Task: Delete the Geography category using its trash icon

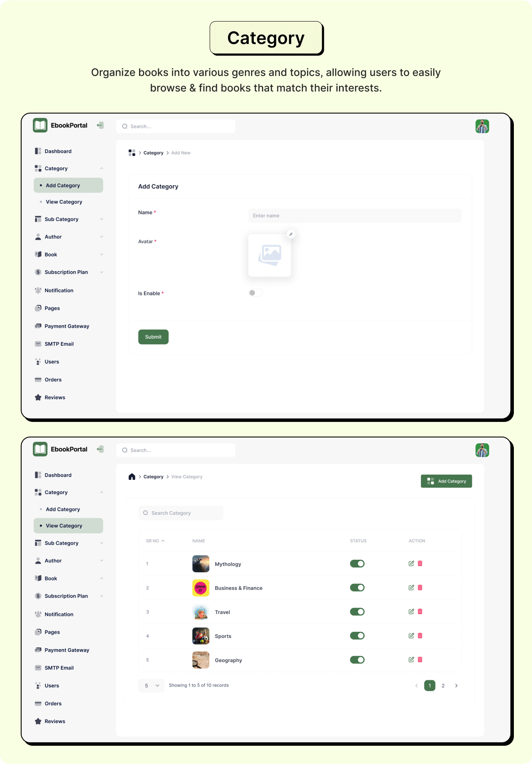Action: [x=420, y=659]
